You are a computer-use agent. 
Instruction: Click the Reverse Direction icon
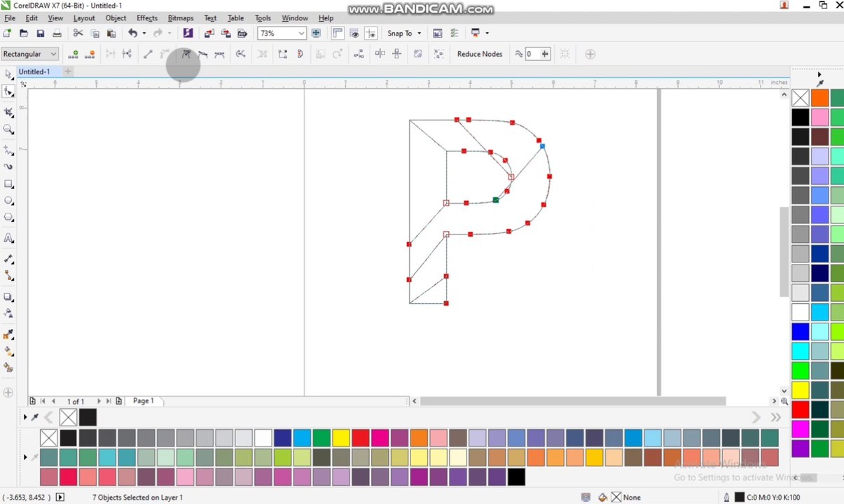pos(240,54)
